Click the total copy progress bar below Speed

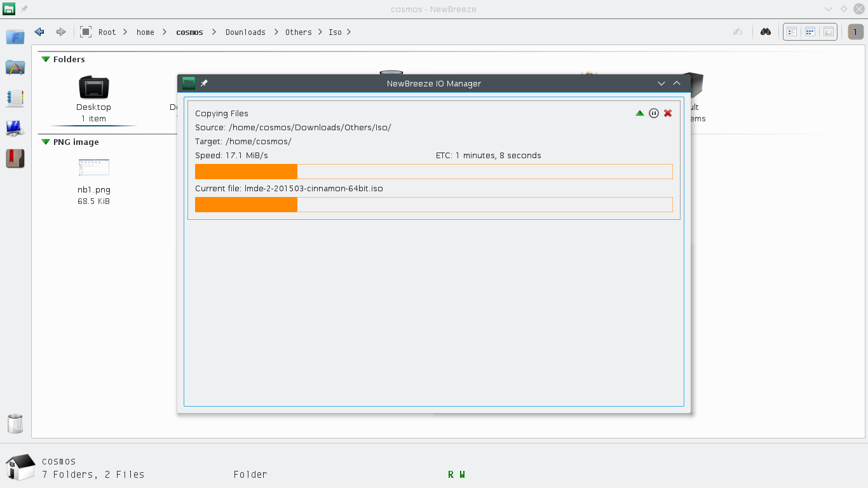coord(434,172)
